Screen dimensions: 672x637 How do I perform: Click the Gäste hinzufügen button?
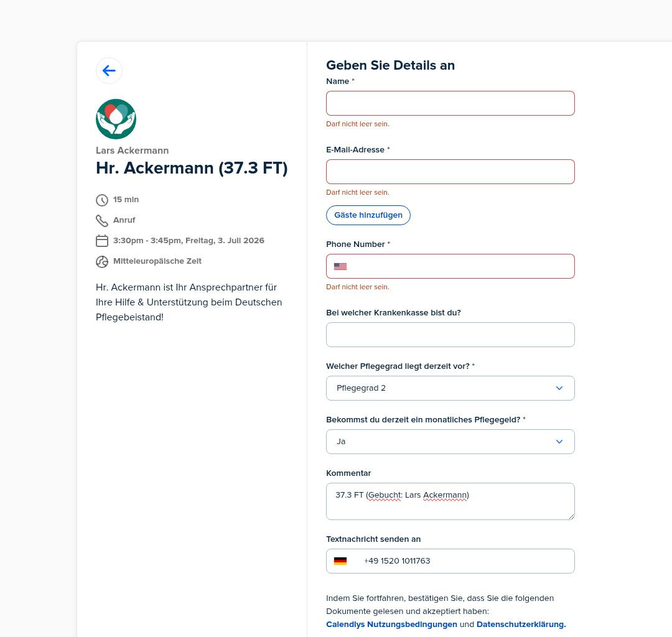tap(368, 215)
